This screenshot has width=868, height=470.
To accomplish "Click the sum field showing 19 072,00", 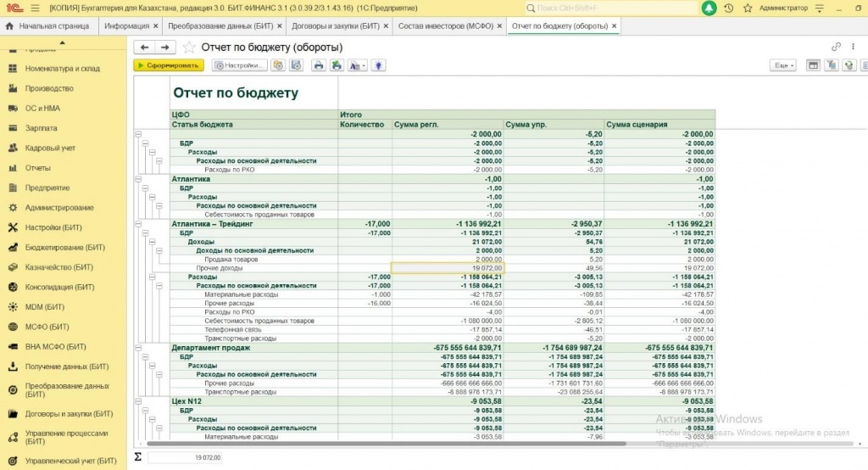I will (185, 458).
